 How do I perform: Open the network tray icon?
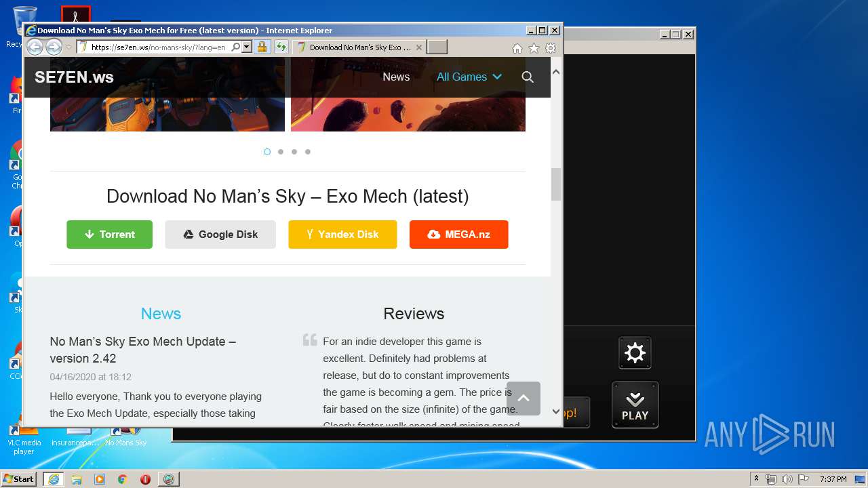tap(771, 479)
